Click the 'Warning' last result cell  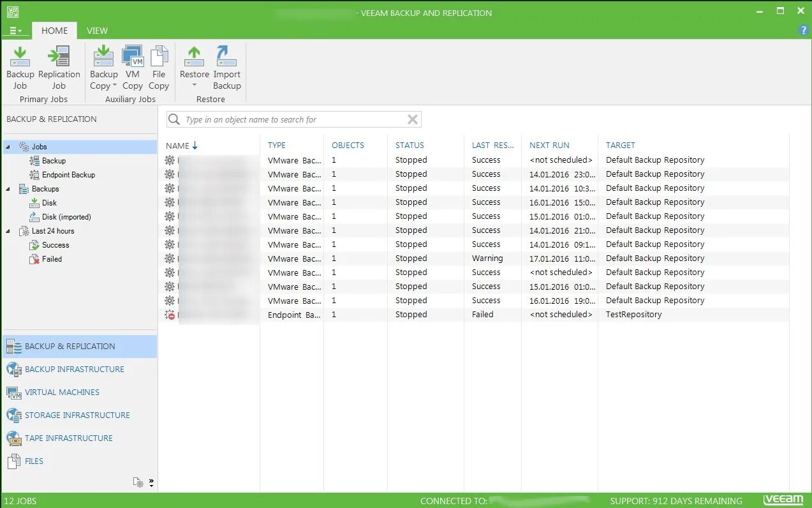(x=487, y=258)
